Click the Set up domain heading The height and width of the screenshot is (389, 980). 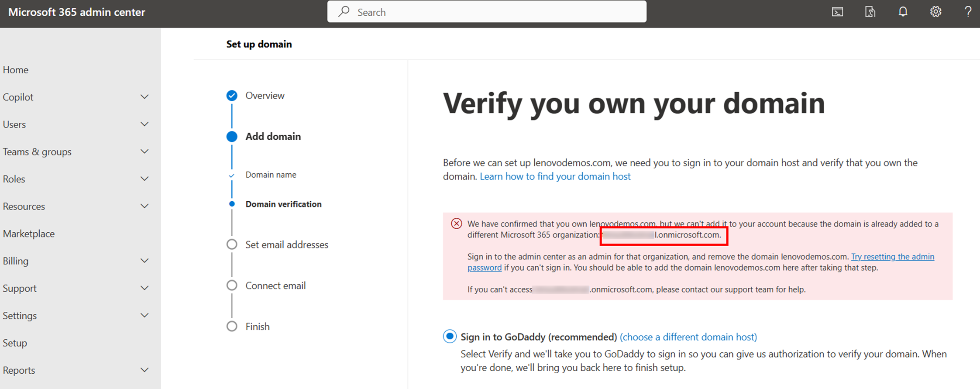259,44
